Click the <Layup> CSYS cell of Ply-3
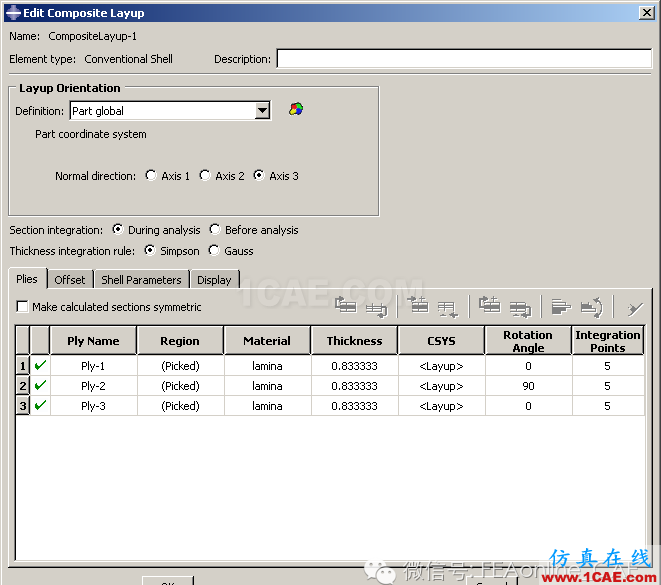 [x=441, y=406]
